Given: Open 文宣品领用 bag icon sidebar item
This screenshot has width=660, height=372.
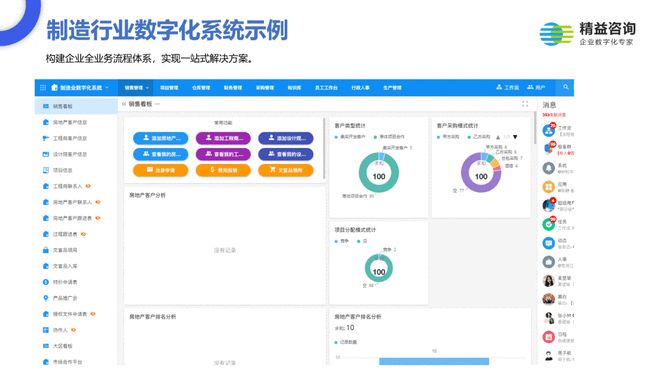Looking at the screenshot, I should (x=76, y=250).
